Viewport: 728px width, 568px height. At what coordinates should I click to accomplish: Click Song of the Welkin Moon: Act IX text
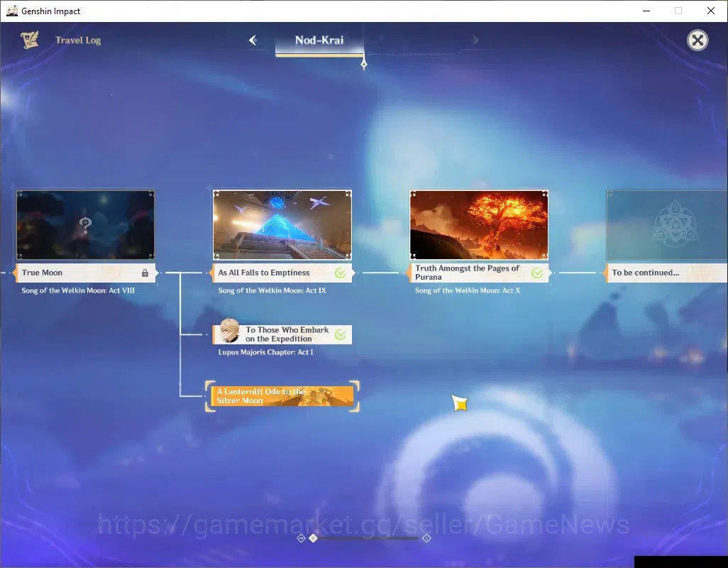click(x=272, y=290)
